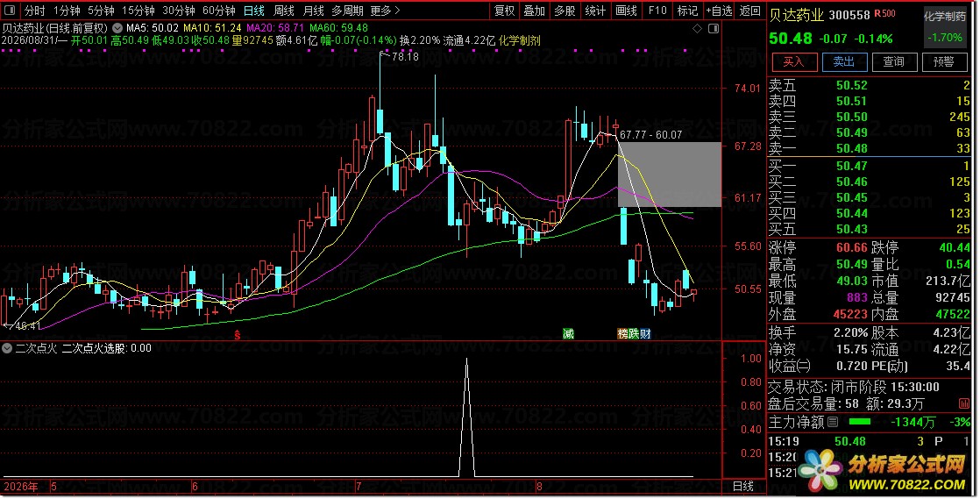Click the green 减 event marker

pos(568,334)
